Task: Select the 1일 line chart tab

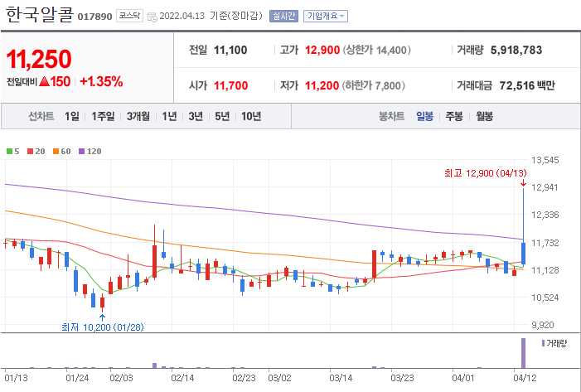Action: (72, 116)
